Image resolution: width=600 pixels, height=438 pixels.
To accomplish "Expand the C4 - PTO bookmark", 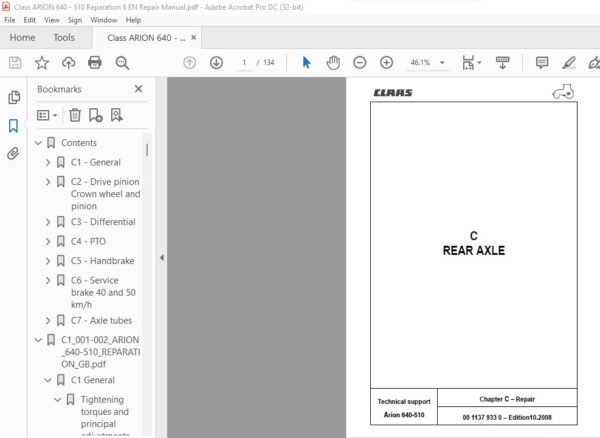I will click(x=48, y=241).
